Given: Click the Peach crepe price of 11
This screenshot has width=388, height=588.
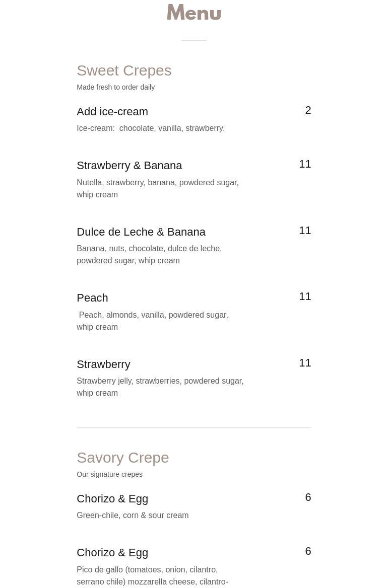Looking at the screenshot, I should coord(305,297).
